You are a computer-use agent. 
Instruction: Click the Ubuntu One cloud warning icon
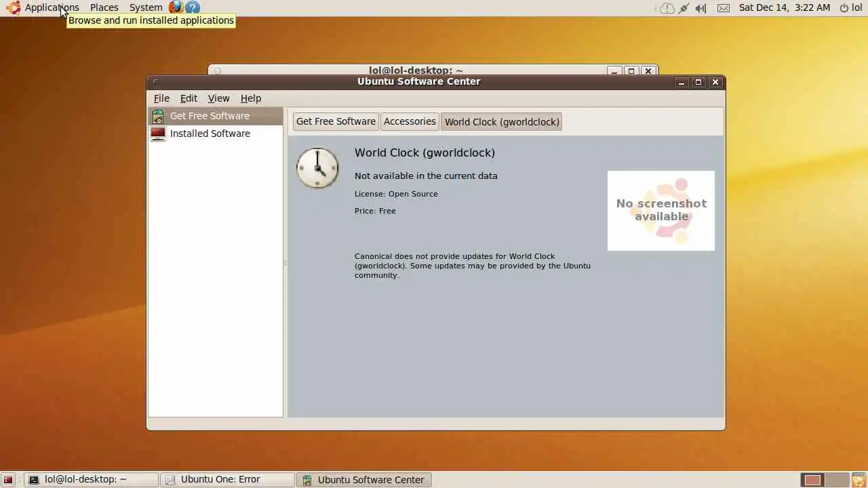[667, 8]
